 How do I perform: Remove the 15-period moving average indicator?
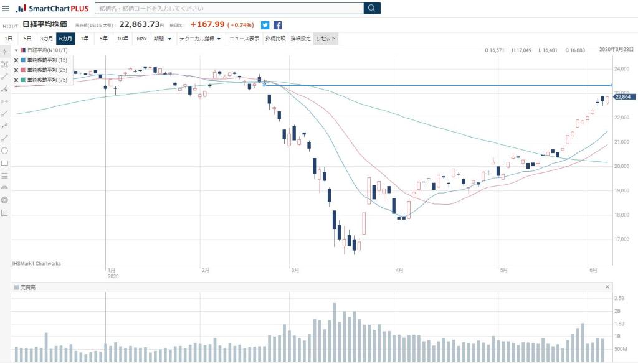tap(16, 61)
